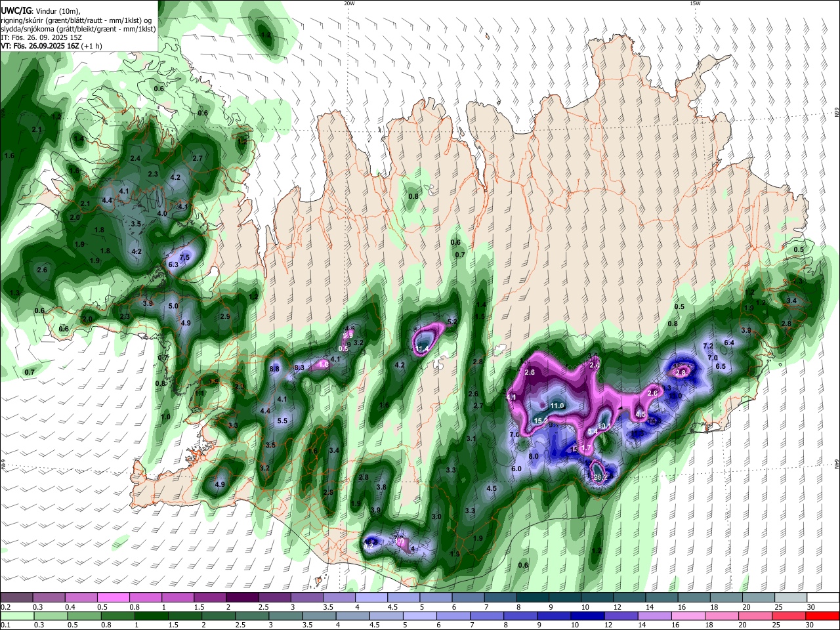The height and width of the screenshot is (630, 840).
Task: Click the '3.8' precipitation value on the map
Action: click(381, 488)
